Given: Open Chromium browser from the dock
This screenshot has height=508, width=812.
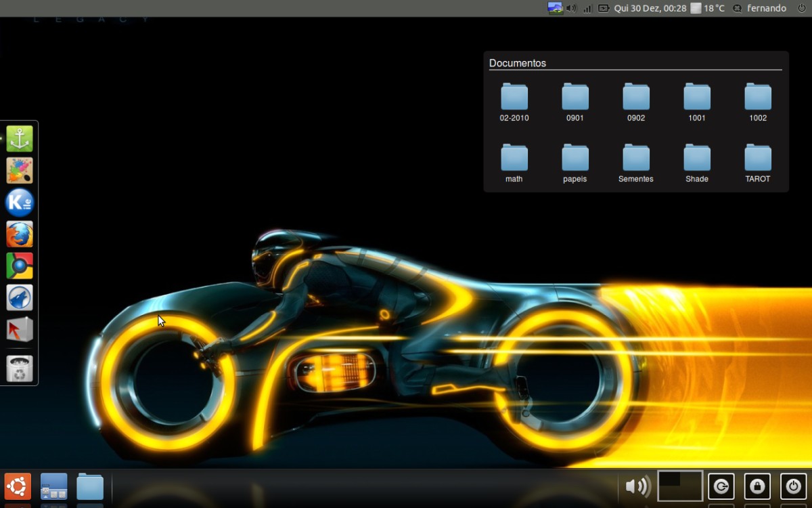Looking at the screenshot, I should (20, 266).
